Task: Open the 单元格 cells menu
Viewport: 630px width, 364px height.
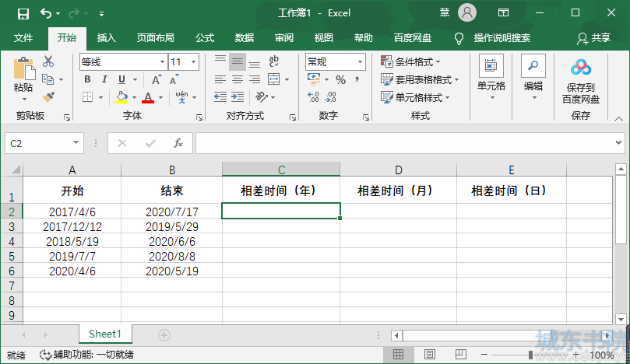Action: (x=491, y=79)
